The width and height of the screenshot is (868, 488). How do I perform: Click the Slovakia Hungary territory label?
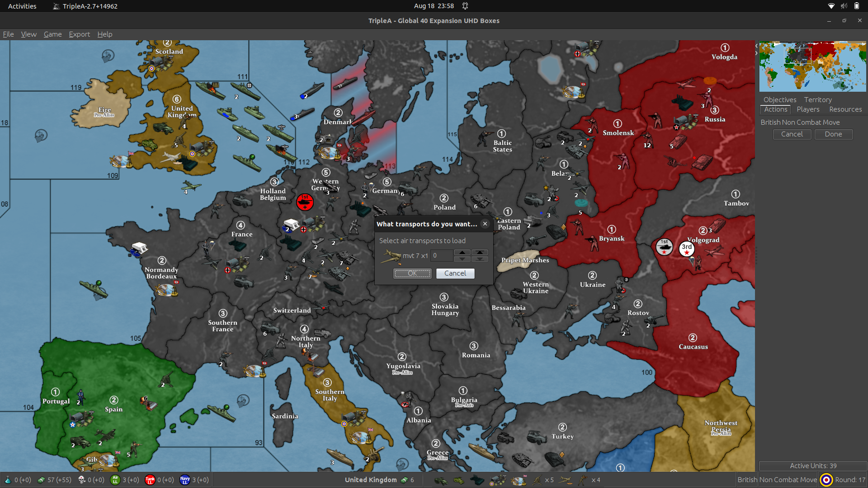(x=445, y=310)
